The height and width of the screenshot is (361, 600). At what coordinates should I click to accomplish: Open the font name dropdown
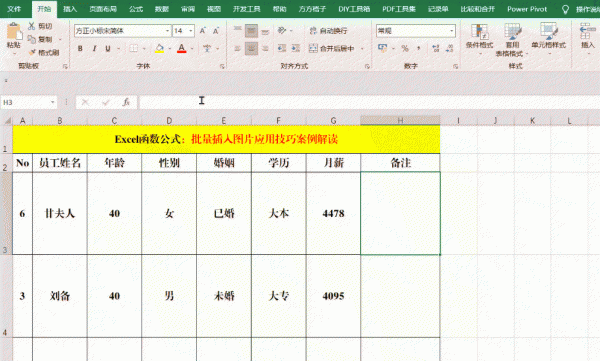[167, 31]
